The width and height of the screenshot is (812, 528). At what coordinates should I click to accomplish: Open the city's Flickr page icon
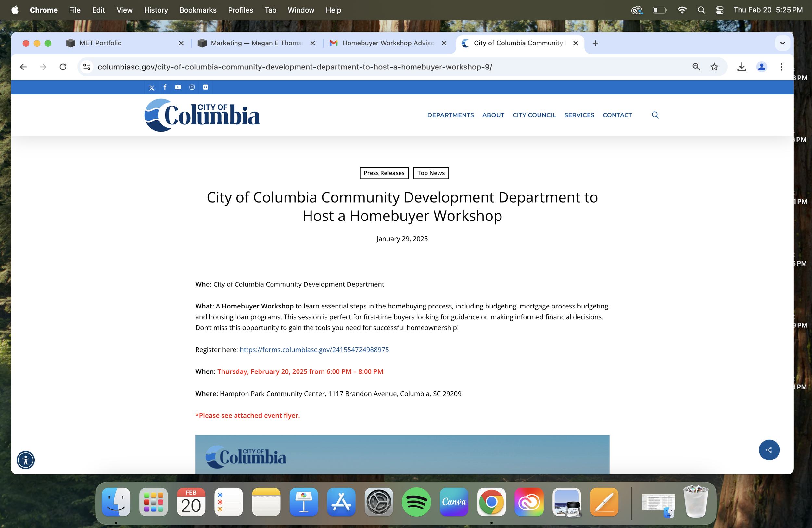click(x=205, y=87)
